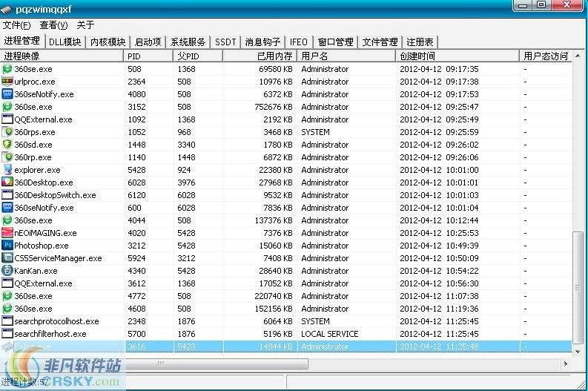Click icon of 360seNotify.exe with PID 600

(7, 208)
